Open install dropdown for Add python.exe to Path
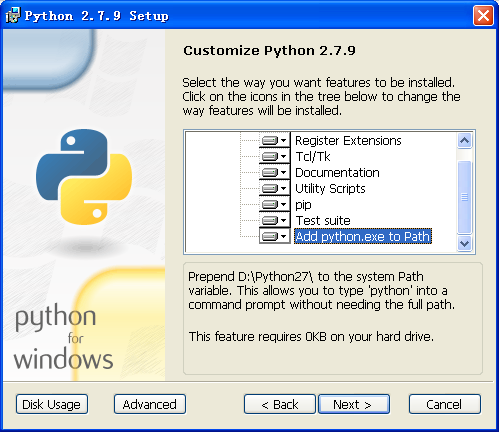Viewport: 499px width, 432px height. click(x=275, y=236)
